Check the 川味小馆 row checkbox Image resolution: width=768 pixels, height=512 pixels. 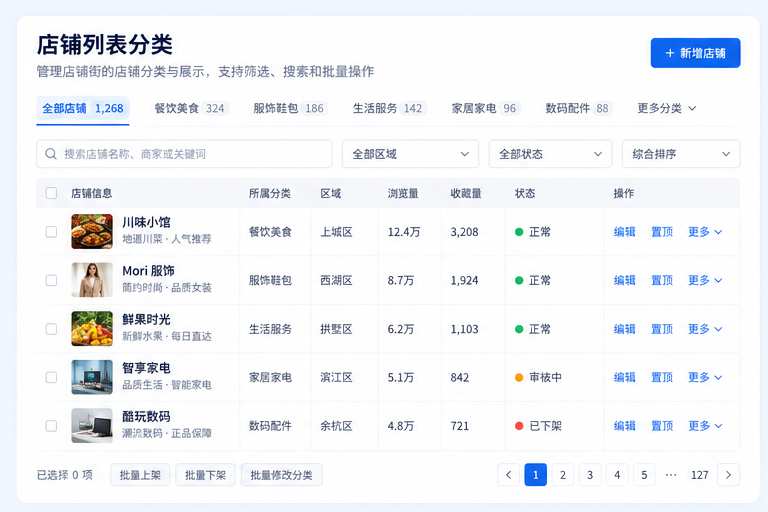pyautogui.click(x=51, y=232)
